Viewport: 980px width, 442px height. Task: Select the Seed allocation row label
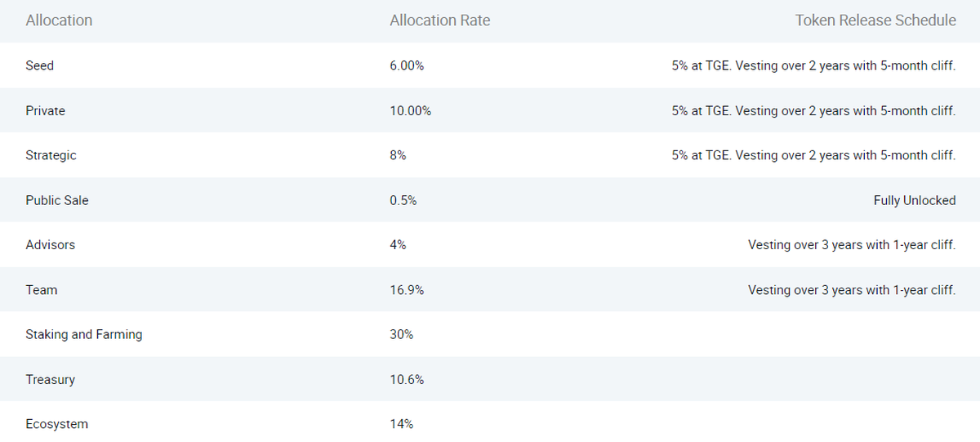[40, 65]
